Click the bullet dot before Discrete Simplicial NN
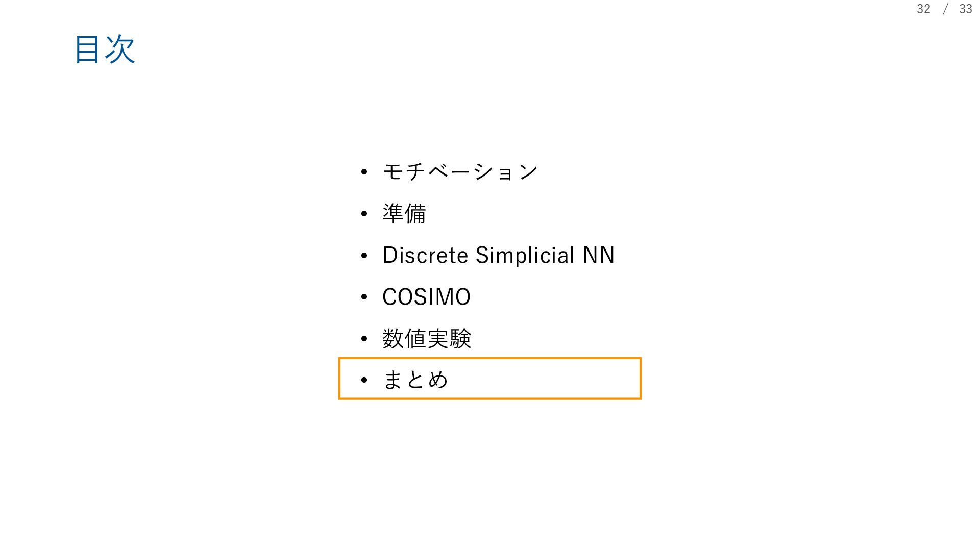Viewport: 980px width, 551px height. pos(364,256)
